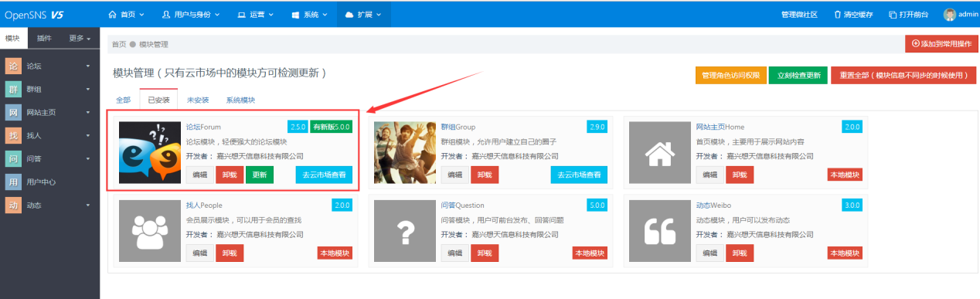Click the Home module house thumbnail
Screen dimensions: 980x299
click(659, 153)
